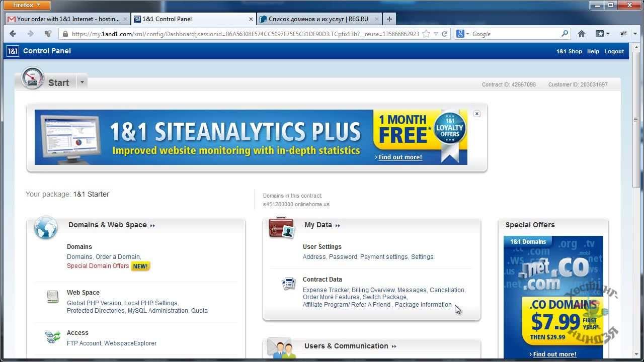Viewport: 644px width, 362px height.
Task: Click the 1&1 logo in the blue header
Action: (13, 51)
